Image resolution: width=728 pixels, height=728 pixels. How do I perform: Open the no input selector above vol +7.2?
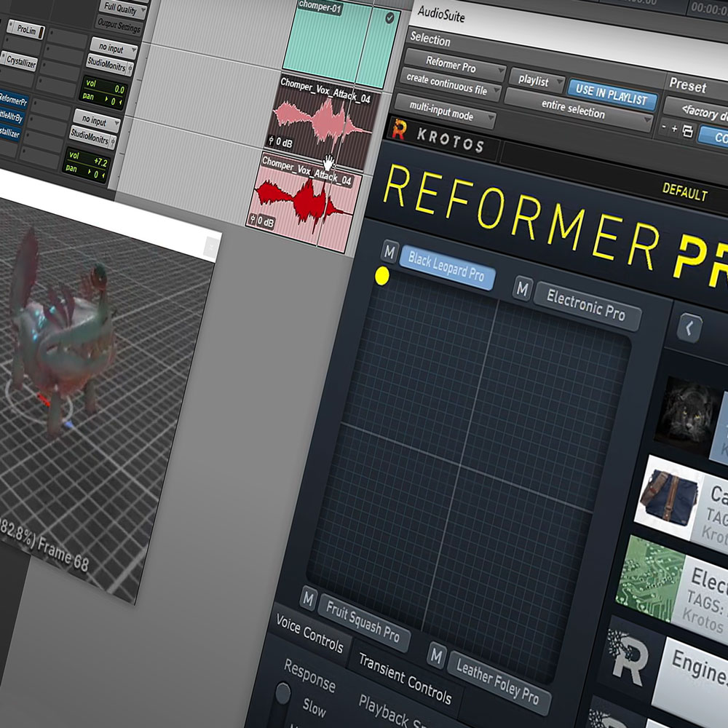(x=97, y=120)
